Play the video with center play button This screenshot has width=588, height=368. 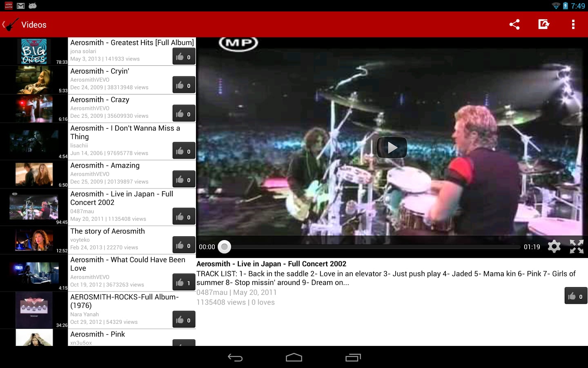point(392,147)
